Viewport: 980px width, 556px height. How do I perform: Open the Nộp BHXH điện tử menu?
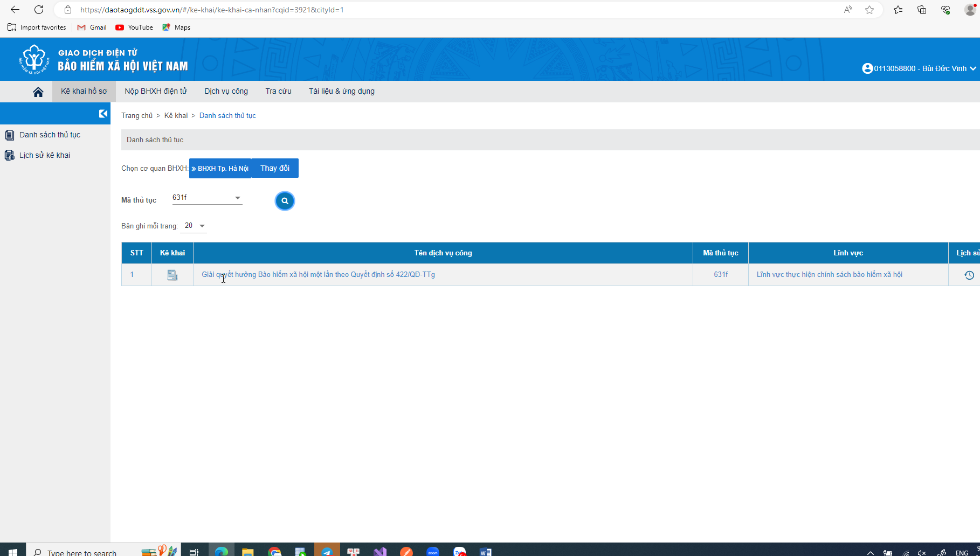click(156, 91)
